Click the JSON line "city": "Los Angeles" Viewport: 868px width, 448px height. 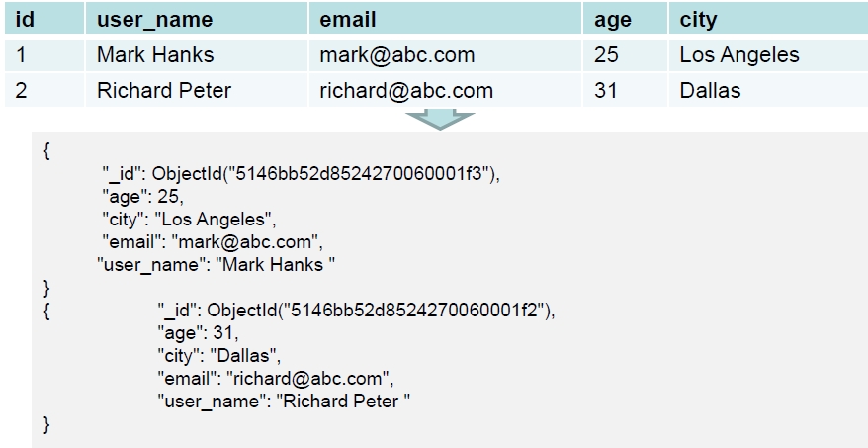pos(189,219)
